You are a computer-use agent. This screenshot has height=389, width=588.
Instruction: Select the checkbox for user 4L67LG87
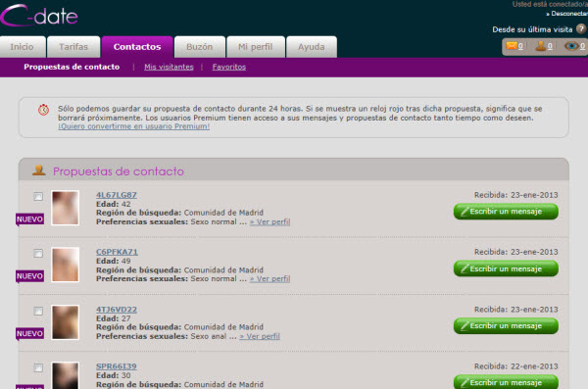click(x=38, y=197)
